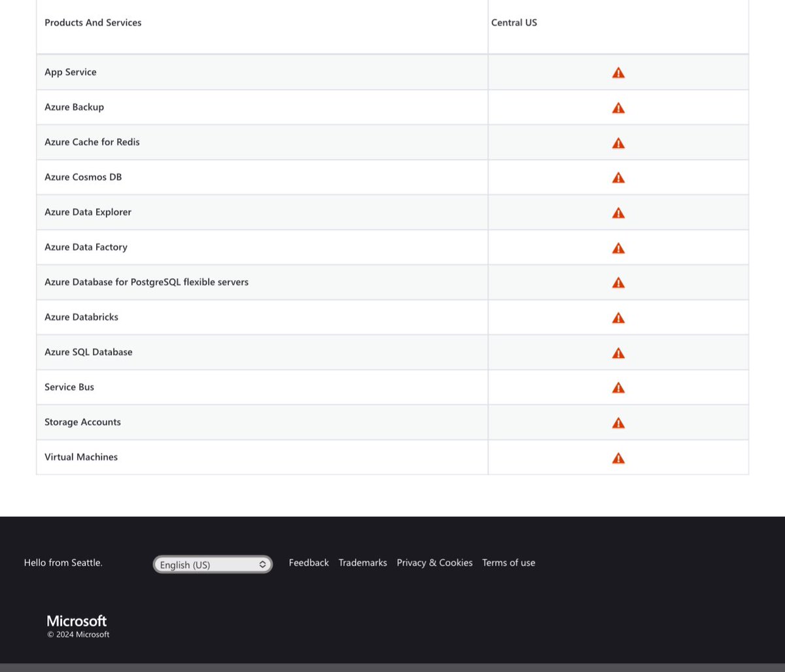Viewport: 785px width, 672px height.
Task: Click warning icon in Azure Cache for Redis row
Action: click(618, 143)
